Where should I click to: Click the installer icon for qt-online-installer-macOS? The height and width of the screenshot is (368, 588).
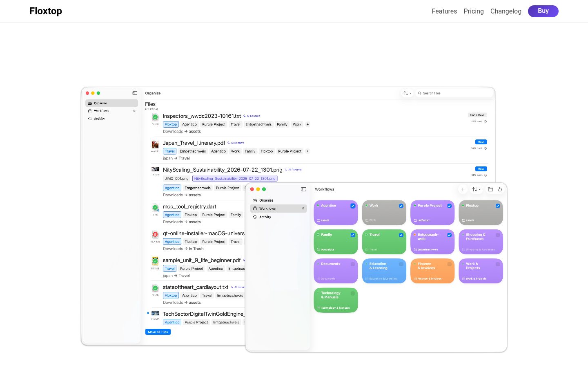155,235
